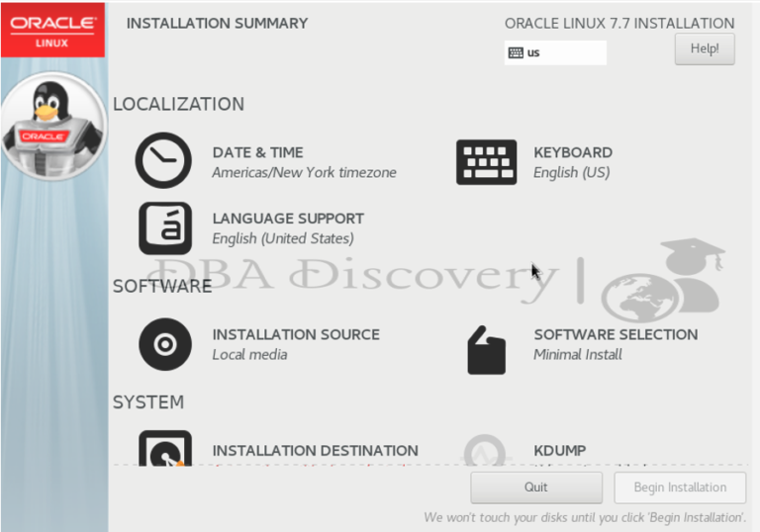Viewport: 760px width, 532px height.
Task: Click the Oracle penguin mascot image
Action: (52, 127)
